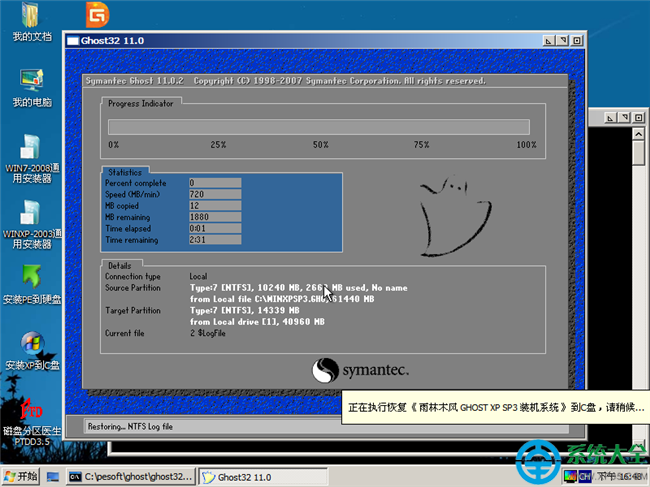Click the Current file text '2 $LogFile'
This screenshot has height=487, width=650.
[208, 333]
